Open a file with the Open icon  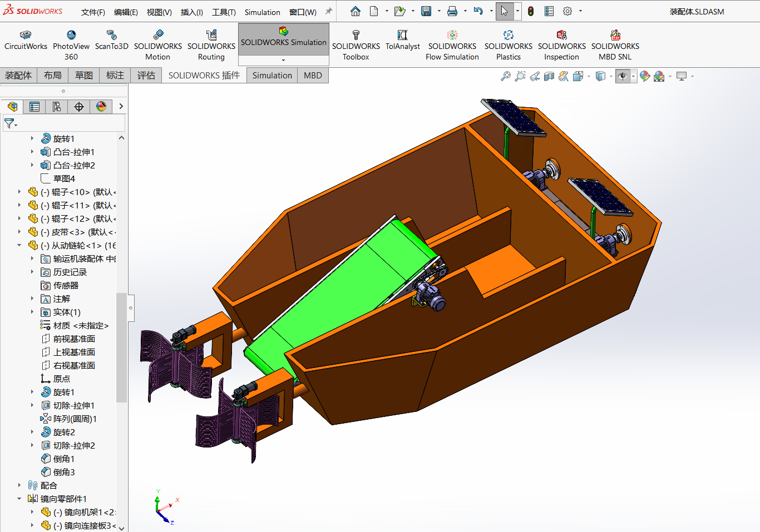[x=399, y=11]
